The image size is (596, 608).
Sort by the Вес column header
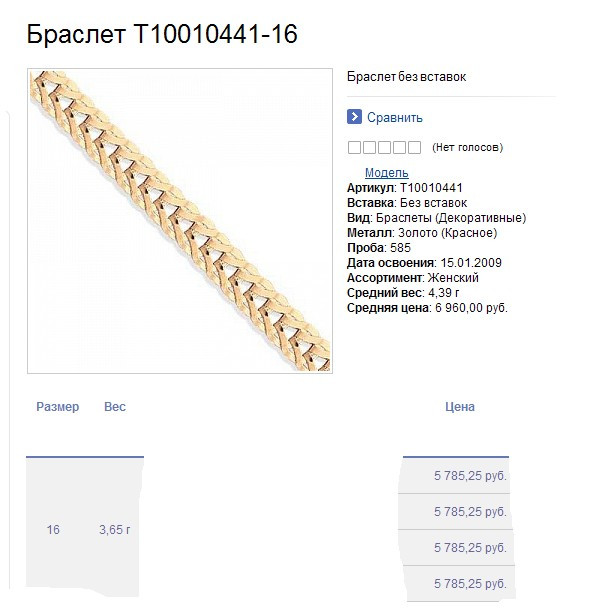(x=115, y=406)
